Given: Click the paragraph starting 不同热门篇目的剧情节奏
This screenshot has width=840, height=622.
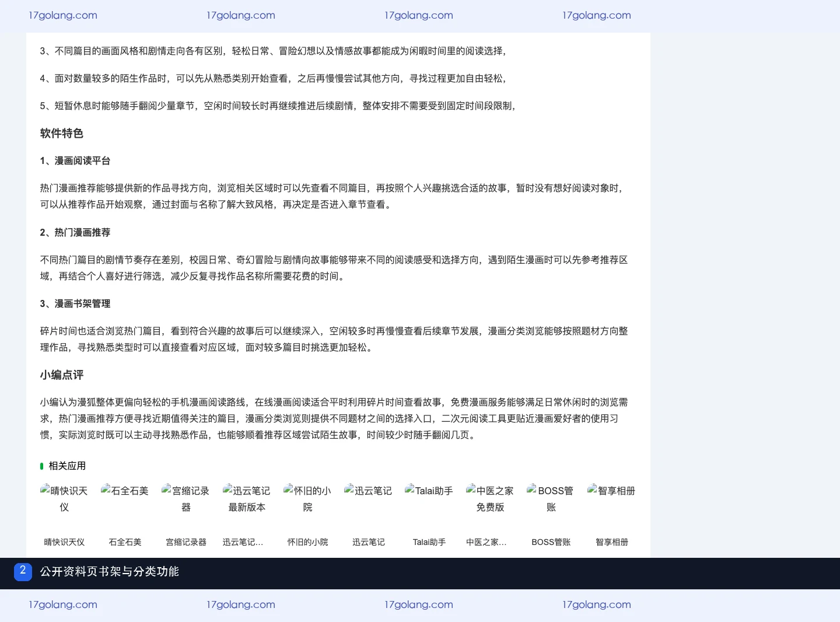Looking at the screenshot, I should pyautogui.click(x=334, y=268).
